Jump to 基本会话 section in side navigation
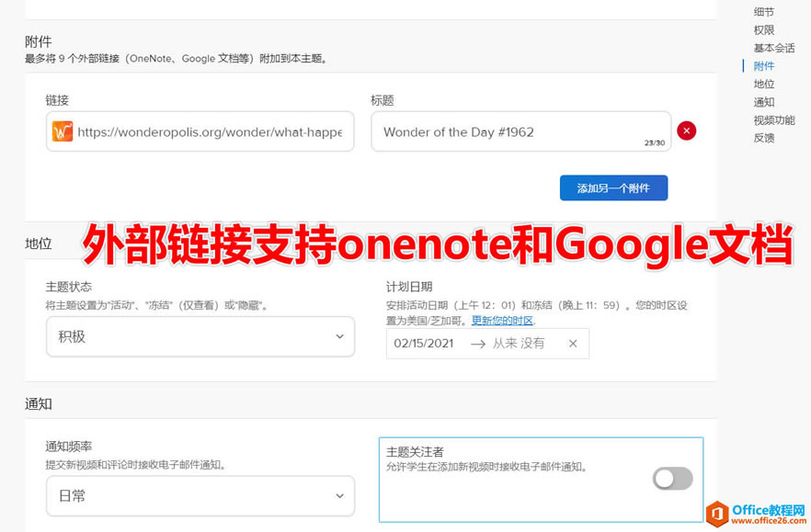The height and width of the screenshot is (532, 811). pyautogui.click(x=774, y=48)
